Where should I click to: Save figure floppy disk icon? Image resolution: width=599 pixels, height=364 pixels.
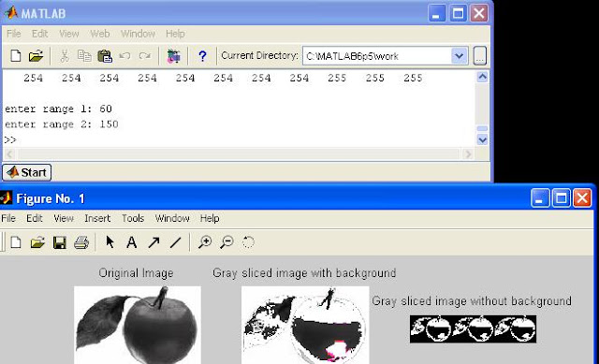tap(60, 242)
